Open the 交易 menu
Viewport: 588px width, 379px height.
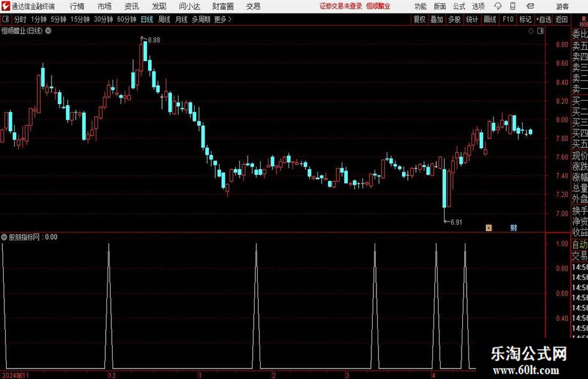click(x=253, y=6)
